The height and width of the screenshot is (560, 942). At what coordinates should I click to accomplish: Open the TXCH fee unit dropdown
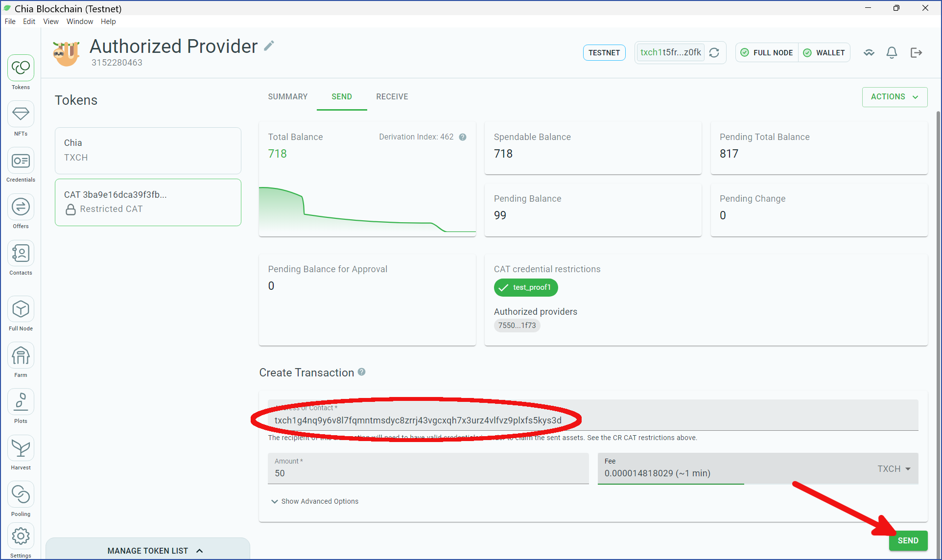[894, 469]
